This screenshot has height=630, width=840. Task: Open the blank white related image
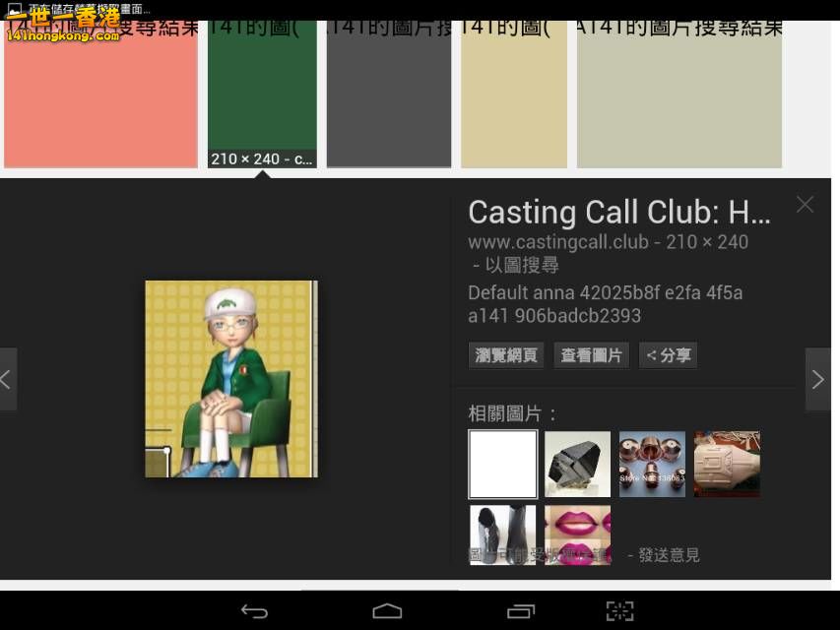pos(502,464)
